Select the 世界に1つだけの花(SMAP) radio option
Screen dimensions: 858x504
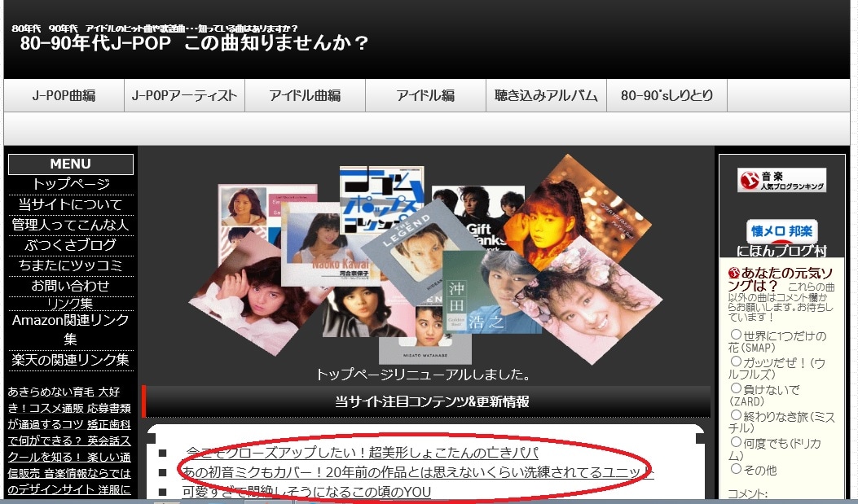tap(736, 334)
